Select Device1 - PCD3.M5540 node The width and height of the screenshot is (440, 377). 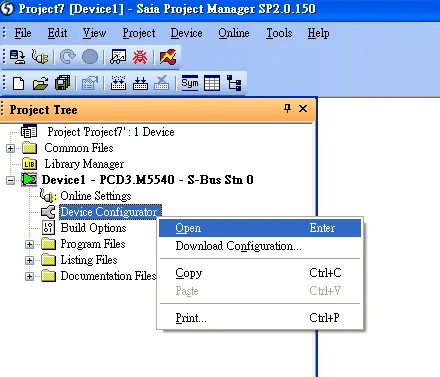[x=147, y=180]
